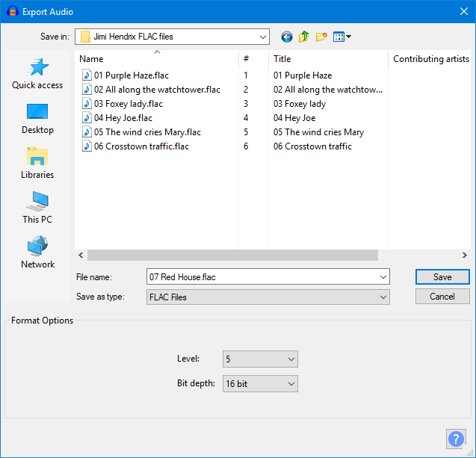Close the Export Audio dialog
Viewport: 476px width, 458px height.
[463, 11]
